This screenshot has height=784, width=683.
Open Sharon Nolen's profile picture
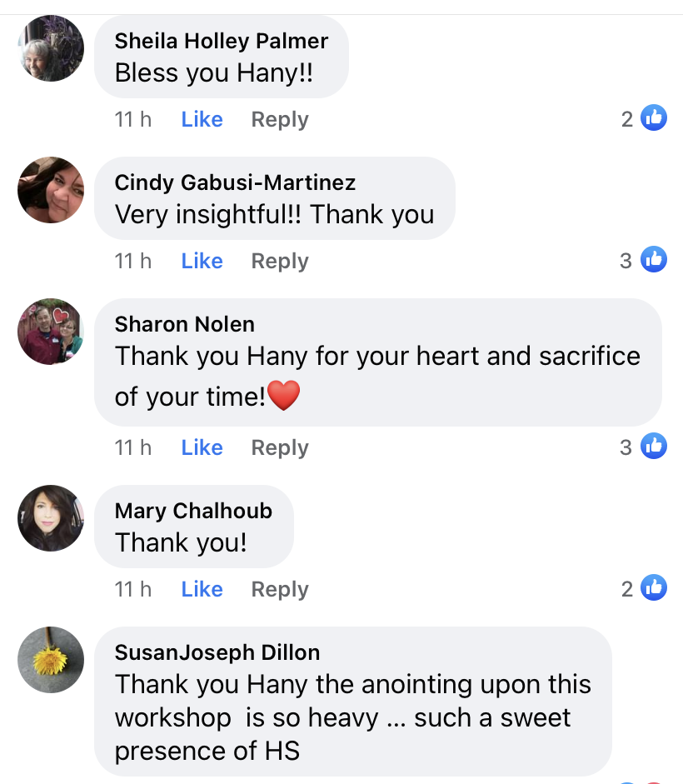(x=51, y=332)
